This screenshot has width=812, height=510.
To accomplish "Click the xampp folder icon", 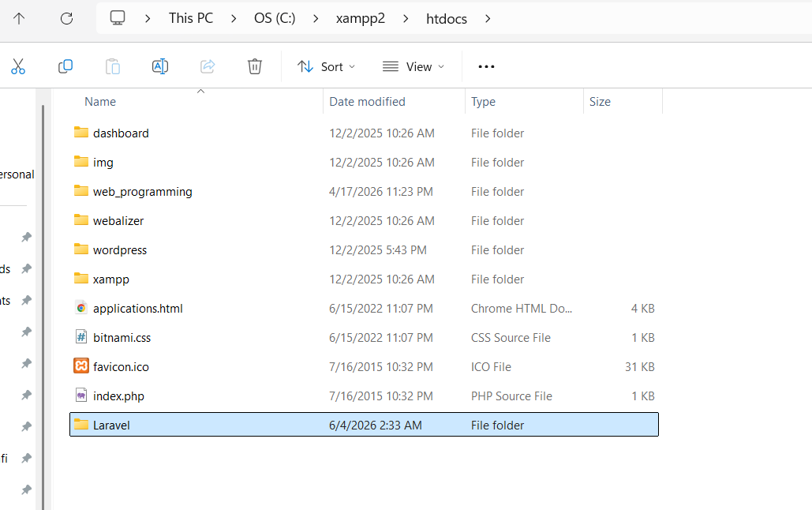I will tap(80, 279).
